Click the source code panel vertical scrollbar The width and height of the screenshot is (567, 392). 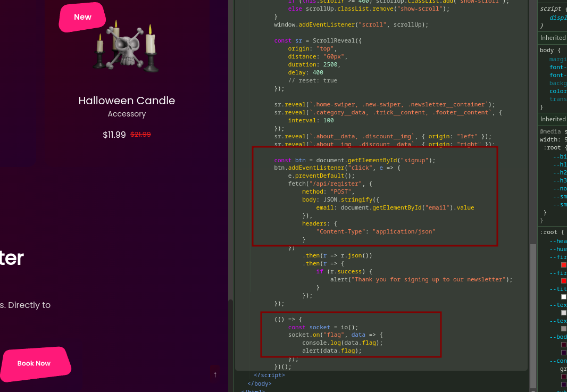pyautogui.click(x=533, y=315)
